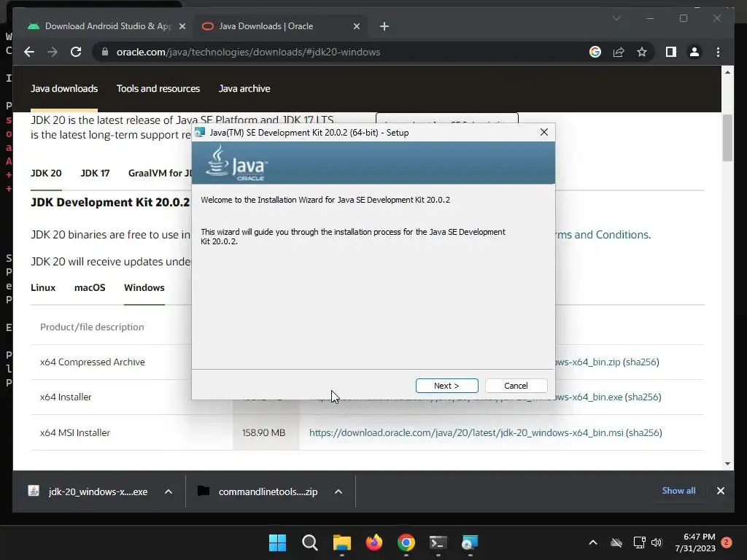
Task: Open Windows taskbar search
Action: 309,542
